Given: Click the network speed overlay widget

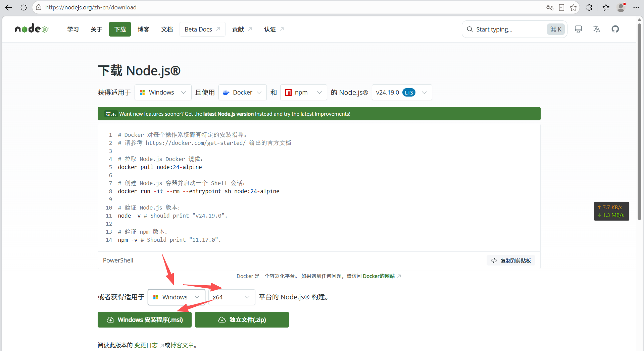Looking at the screenshot, I should pyautogui.click(x=611, y=211).
